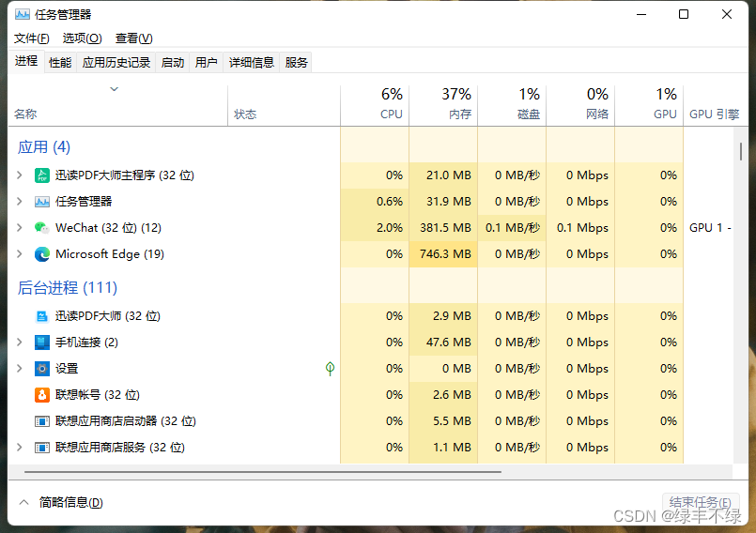This screenshot has width=756, height=533.
Task: Switch to the 用户 tab
Action: (x=207, y=63)
